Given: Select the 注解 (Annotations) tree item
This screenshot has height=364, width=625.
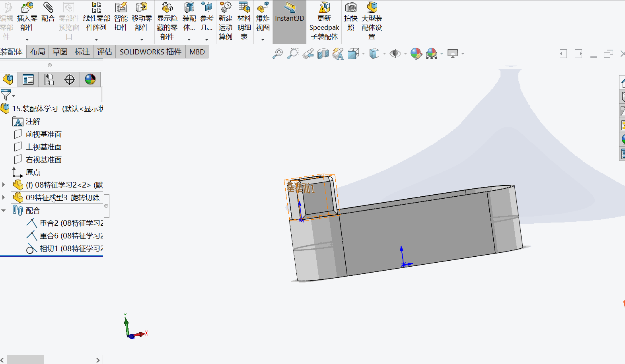Looking at the screenshot, I should tap(33, 122).
